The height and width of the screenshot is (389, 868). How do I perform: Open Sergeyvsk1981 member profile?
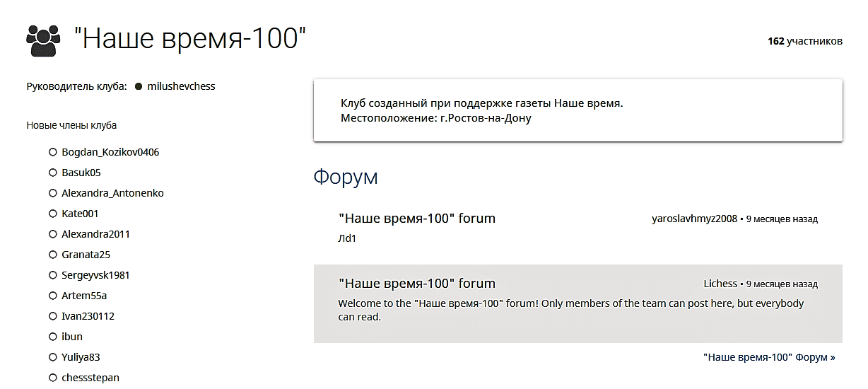coord(95,275)
